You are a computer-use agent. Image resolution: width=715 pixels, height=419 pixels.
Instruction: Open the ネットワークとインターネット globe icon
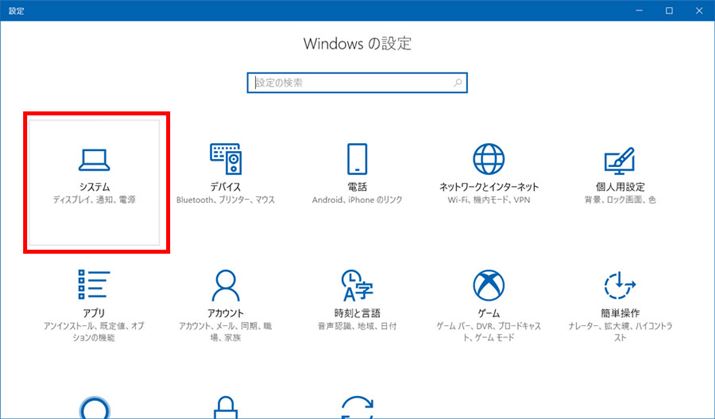pyautogui.click(x=488, y=159)
